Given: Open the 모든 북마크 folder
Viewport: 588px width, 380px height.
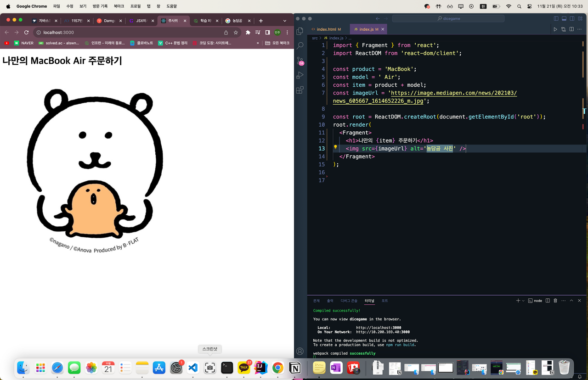Looking at the screenshot, I should [277, 43].
